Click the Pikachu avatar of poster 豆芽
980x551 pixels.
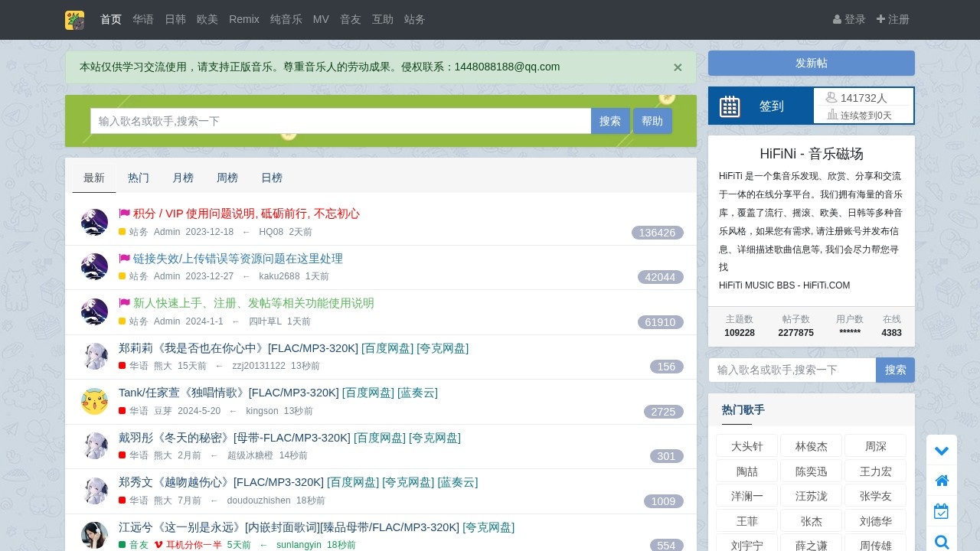click(x=94, y=401)
